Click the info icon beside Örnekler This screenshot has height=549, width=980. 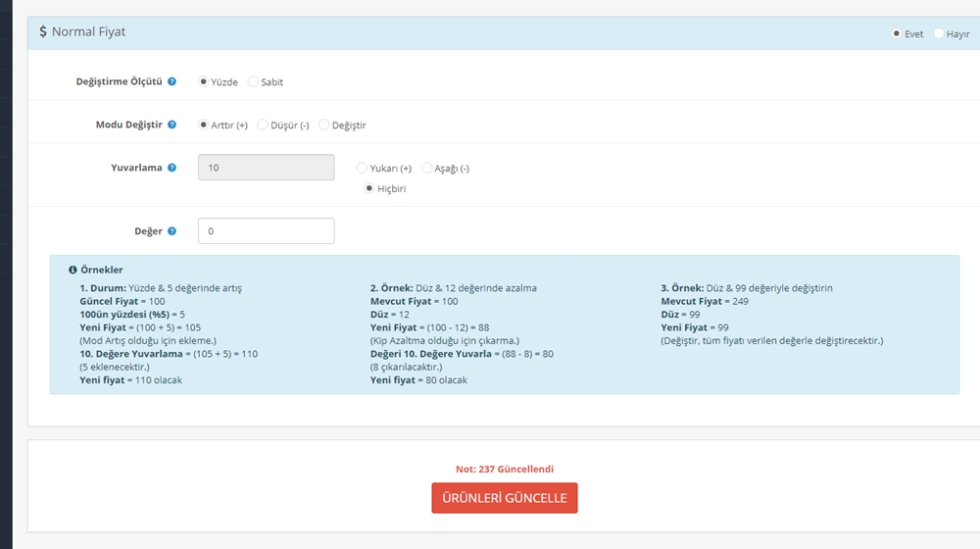coord(73,270)
